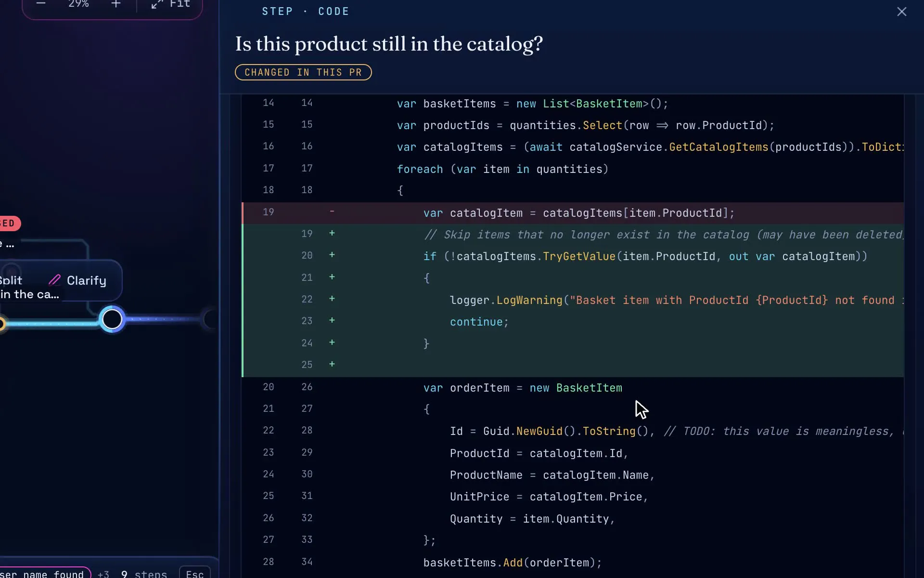
Task: Click the STEP · CODE header label
Action: pyautogui.click(x=306, y=12)
